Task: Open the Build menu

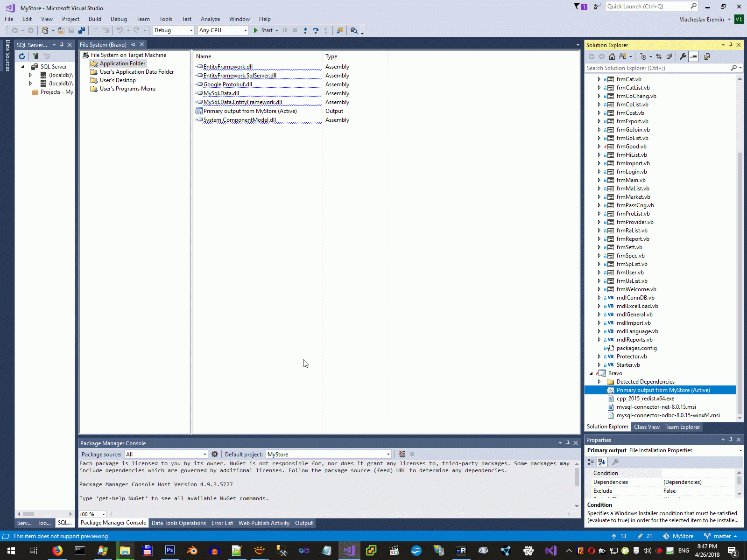Action: (95, 19)
